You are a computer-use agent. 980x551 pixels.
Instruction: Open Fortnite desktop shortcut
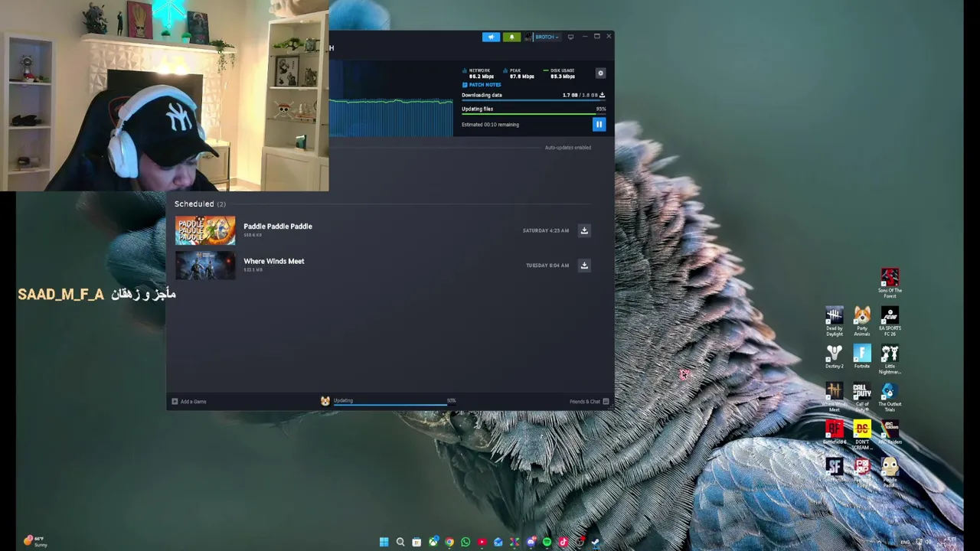(x=862, y=357)
